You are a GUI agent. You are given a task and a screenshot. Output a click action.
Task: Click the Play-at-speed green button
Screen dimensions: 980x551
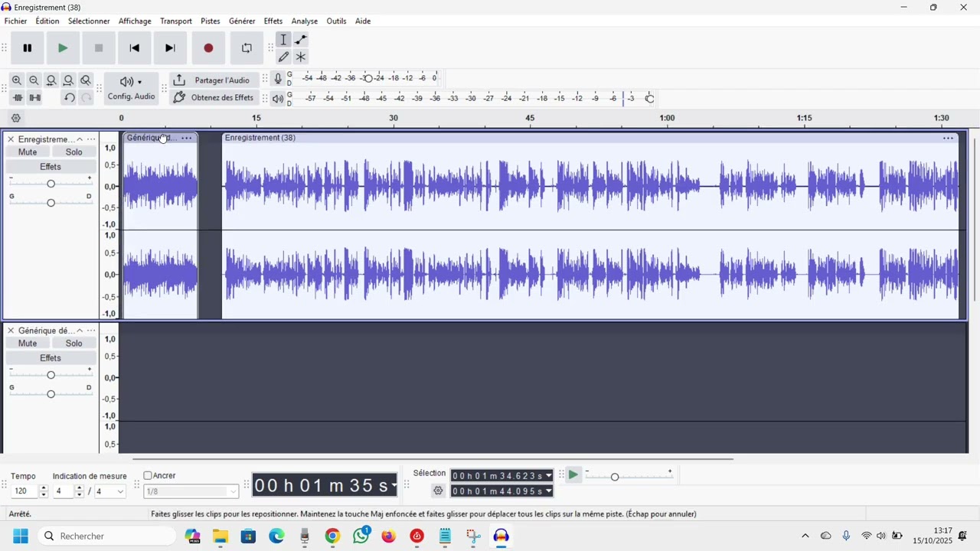click(x=573, y=475)
